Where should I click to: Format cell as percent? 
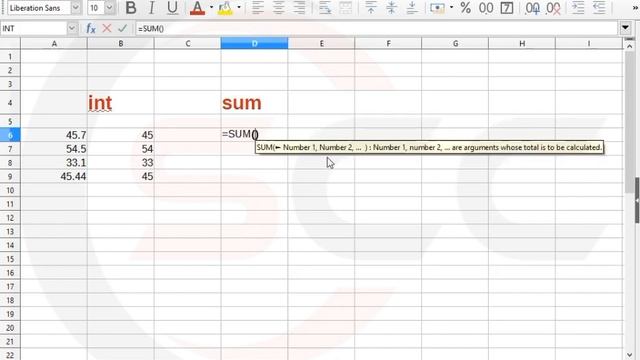[465, 8]
